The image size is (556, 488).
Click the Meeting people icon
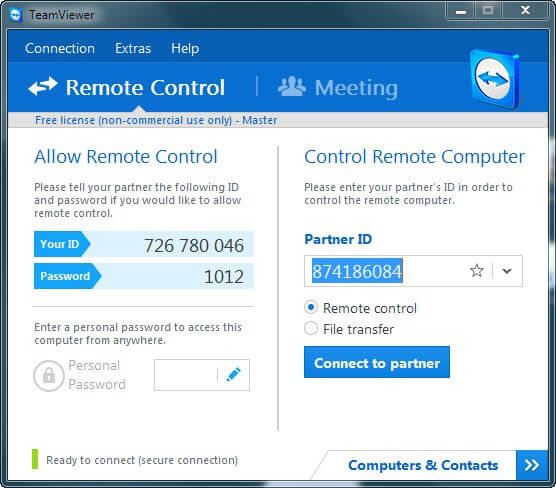(291, 87)
